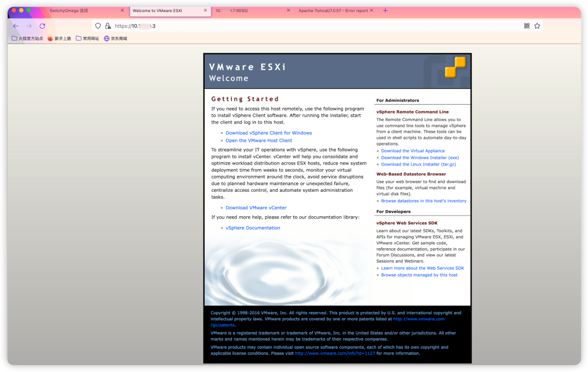This screenshot has width=588, height=372.
Task: Open a new tab with the plus icon
Action: pyautogui.click(x=385, y=10)
